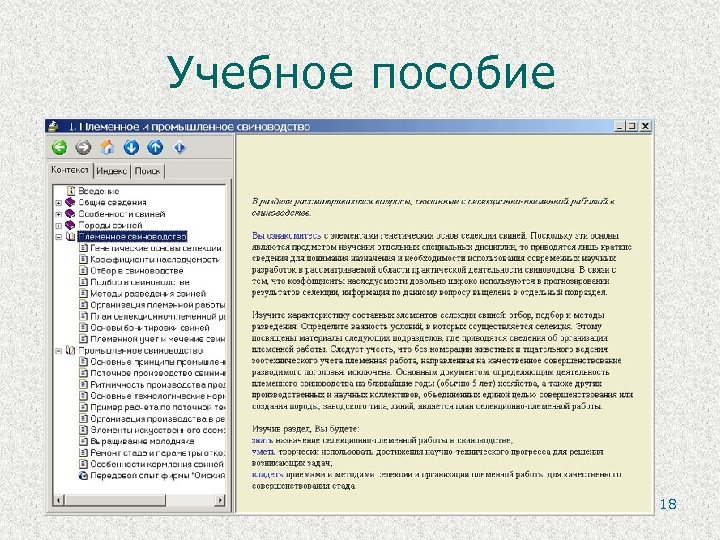Open Коэффициенты наследуемости topic
The width and height of the screenshot is (720, 540).
click(155, 259)
